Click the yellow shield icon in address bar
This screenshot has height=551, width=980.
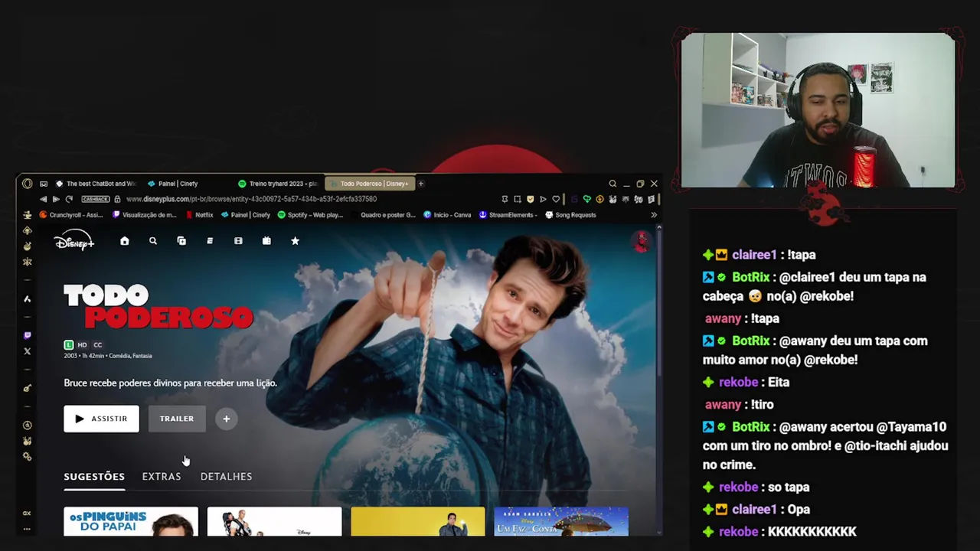tap(531, 199)
